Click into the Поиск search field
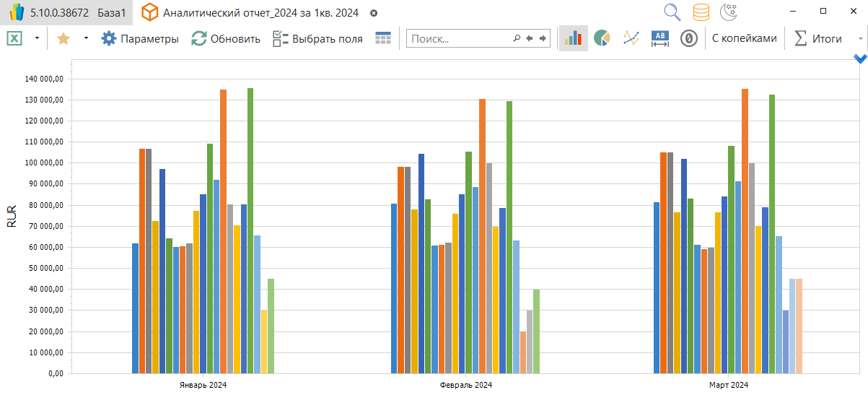 458,38
